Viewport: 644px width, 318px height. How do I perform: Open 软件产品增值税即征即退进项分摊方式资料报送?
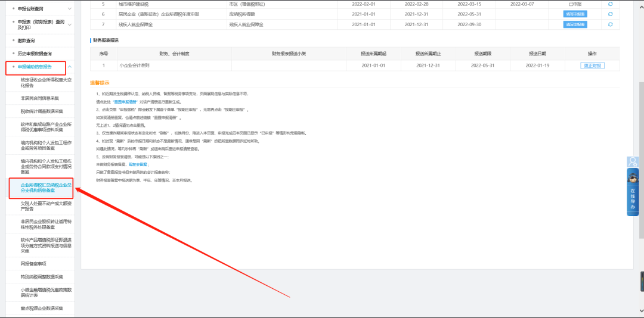(x=46, y=245)
